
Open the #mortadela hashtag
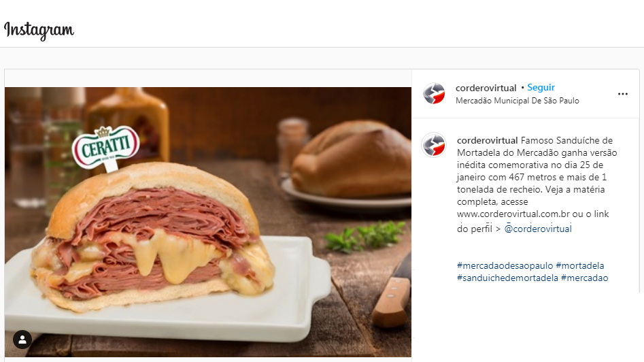(x=580, y=266)
